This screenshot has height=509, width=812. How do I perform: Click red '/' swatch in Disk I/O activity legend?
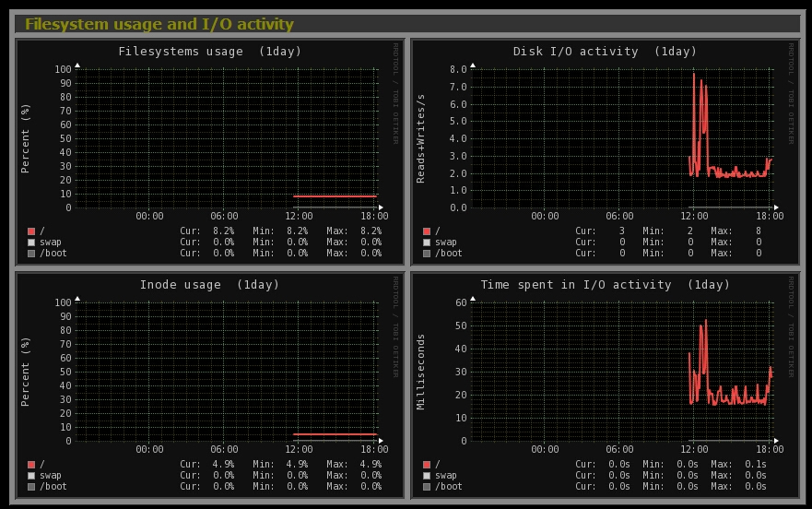[x=427, y=231]
